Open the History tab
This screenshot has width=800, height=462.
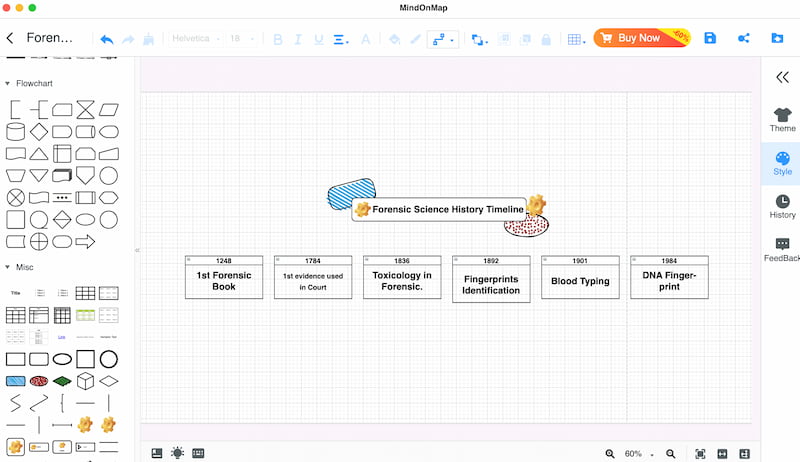[x=782, y=207]
